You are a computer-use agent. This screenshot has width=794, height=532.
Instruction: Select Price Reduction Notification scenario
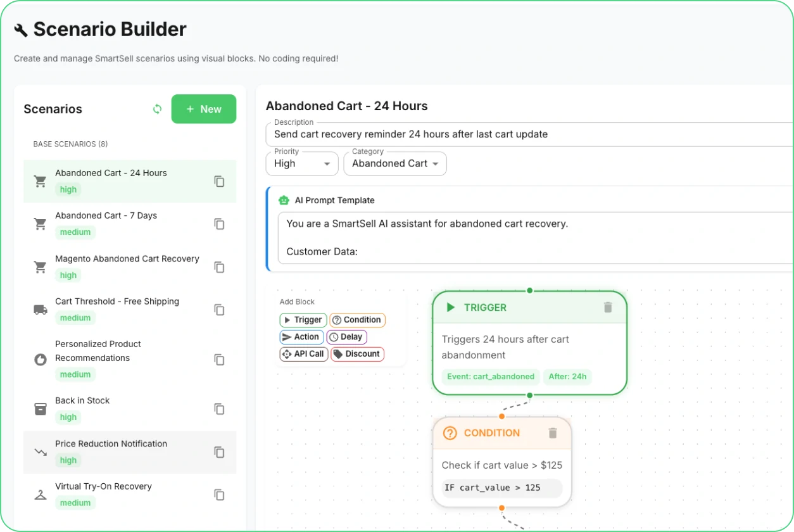[130, 452]
